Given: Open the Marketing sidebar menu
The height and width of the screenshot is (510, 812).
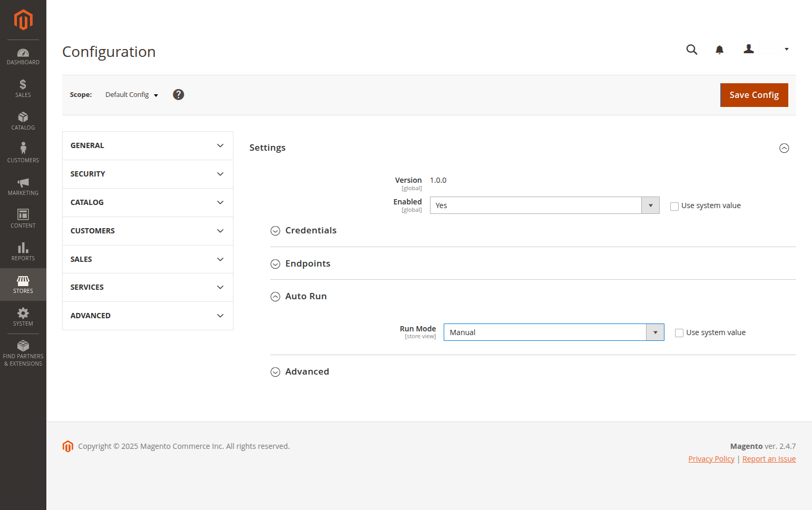Looking at the screenshot, I should pos(23,187).
